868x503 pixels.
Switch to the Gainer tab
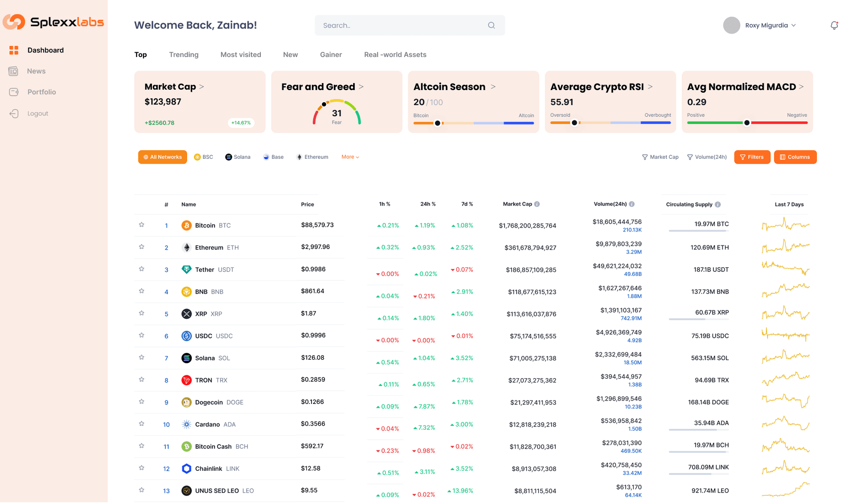[x=331, y=55]
